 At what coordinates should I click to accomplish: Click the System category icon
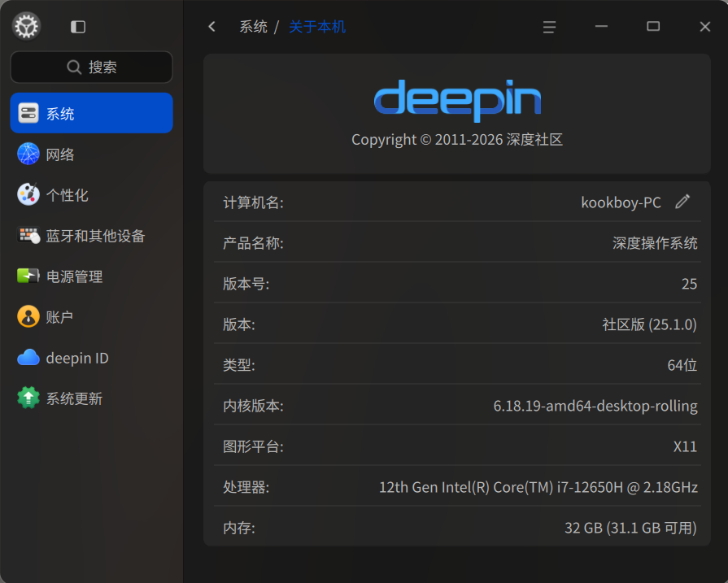pos(28,113)
